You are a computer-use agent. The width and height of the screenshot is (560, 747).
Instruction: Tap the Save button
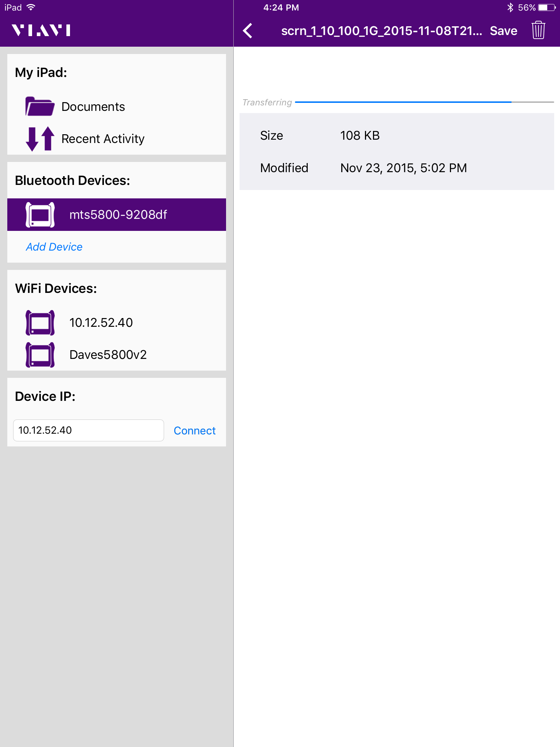tap(503, 31)
